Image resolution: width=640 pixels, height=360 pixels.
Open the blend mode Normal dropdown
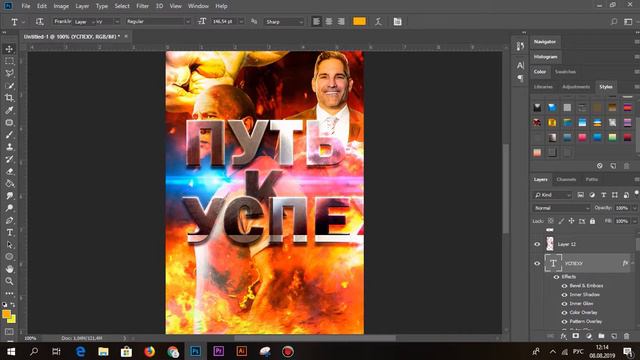click(x=562, y=208)
